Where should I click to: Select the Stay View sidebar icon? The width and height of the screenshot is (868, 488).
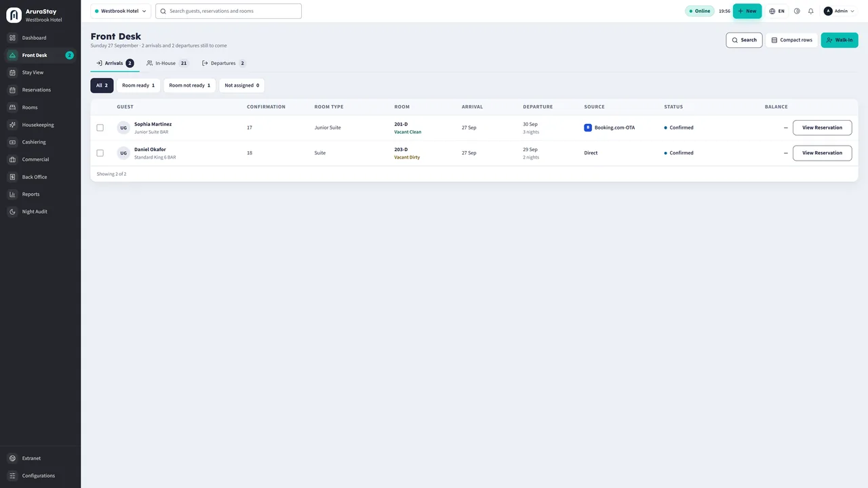[x=12, y=73]
